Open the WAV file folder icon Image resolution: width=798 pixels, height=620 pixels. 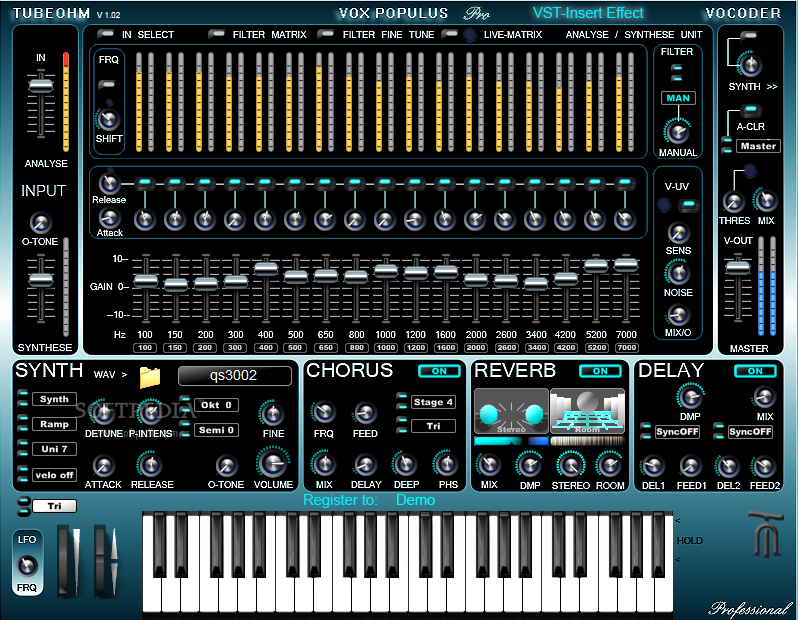coord(150,377)
